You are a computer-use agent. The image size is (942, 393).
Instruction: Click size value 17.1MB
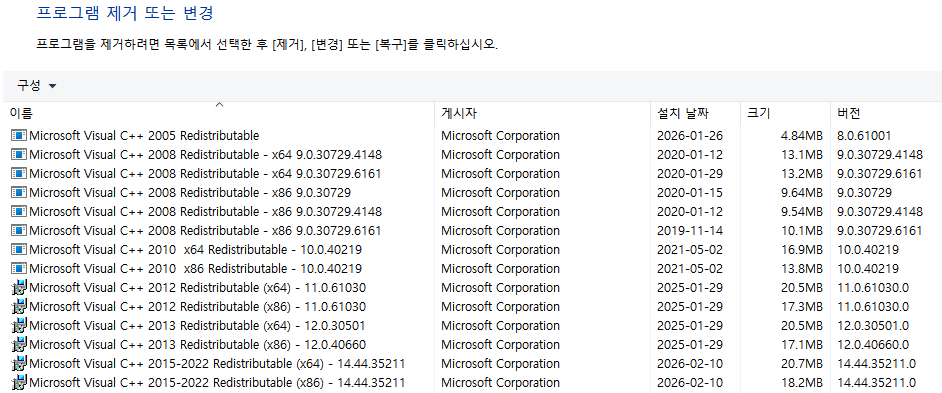coord(801,344)
